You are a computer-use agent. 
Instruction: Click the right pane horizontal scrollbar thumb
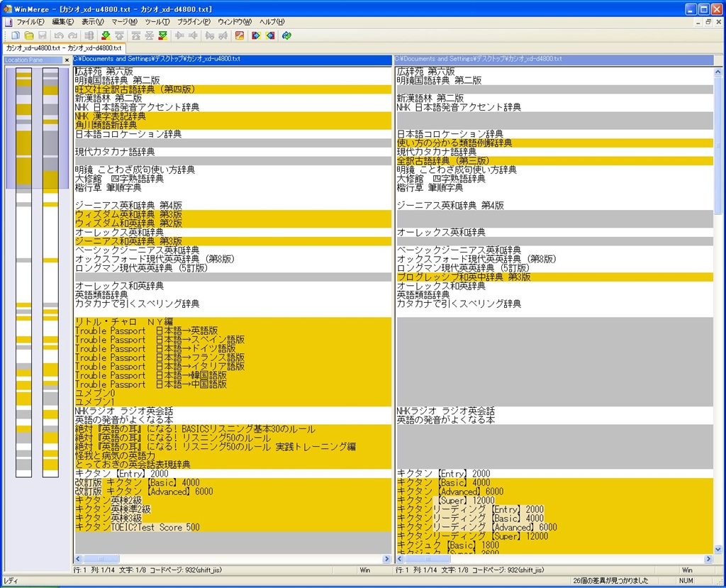(x=428, y=559)
